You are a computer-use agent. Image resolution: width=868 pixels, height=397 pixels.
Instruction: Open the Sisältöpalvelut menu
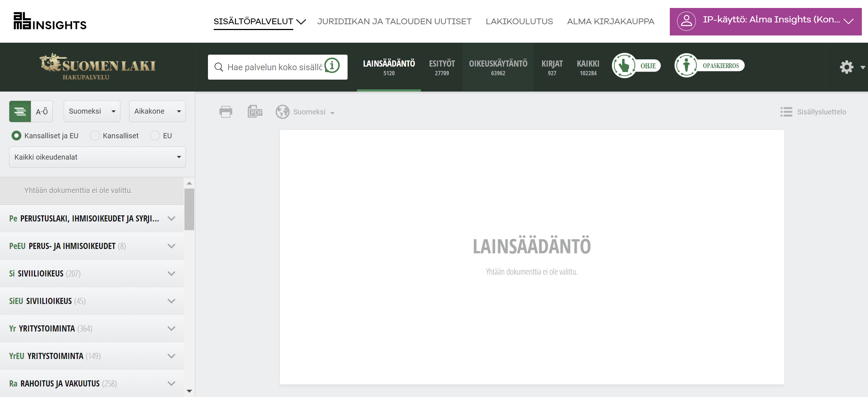point(260,21)
